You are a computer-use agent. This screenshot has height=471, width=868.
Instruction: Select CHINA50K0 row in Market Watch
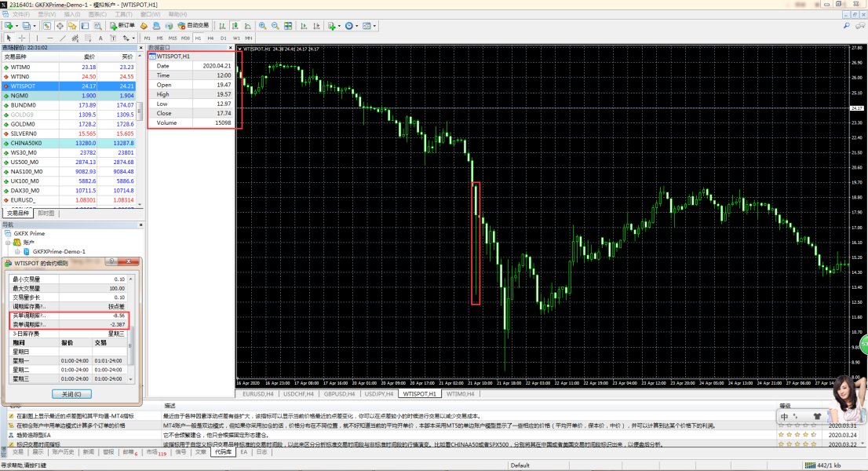point(68,143)
